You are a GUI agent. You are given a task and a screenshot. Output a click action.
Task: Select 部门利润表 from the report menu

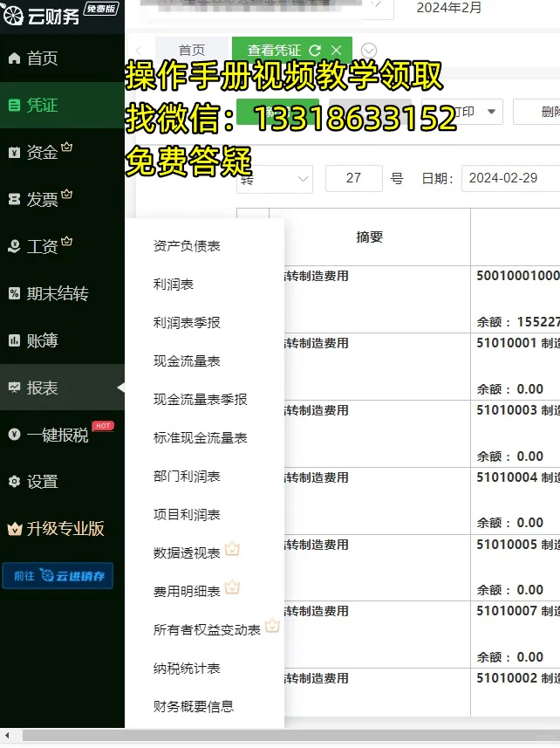(x=187, y=477)
